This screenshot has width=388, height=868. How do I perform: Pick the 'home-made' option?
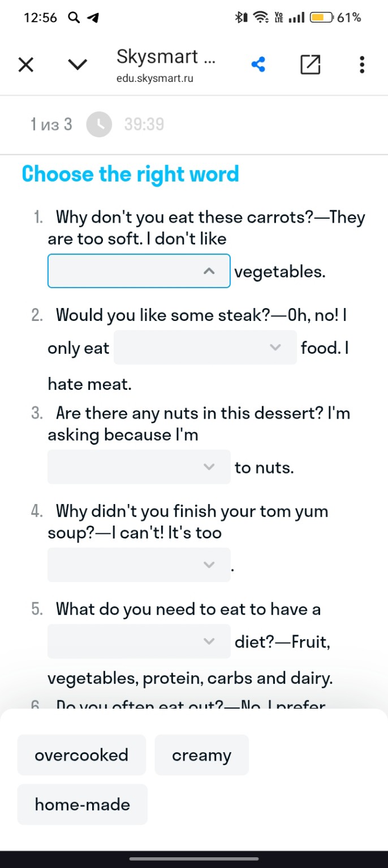(x=83, y=804)
